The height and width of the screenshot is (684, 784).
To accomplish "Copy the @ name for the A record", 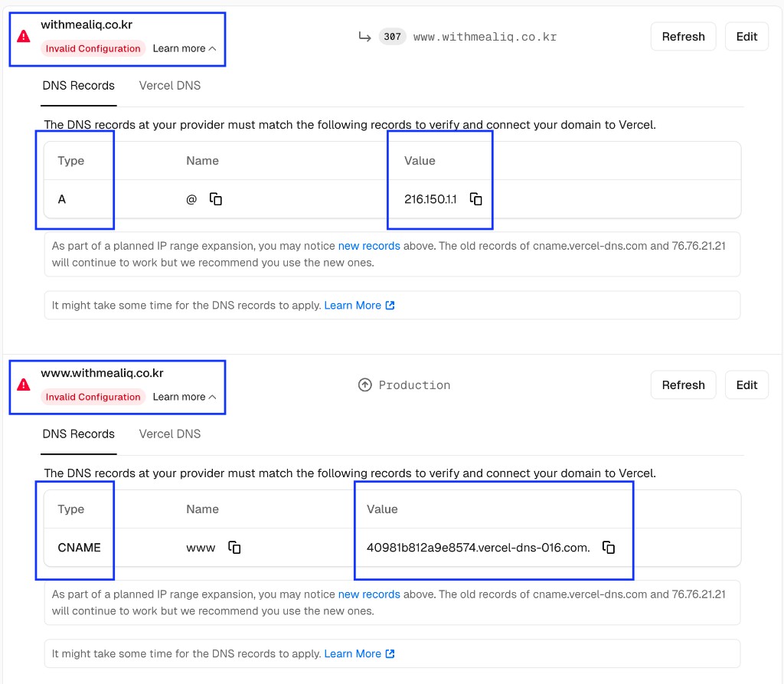I will pos(216,199).
